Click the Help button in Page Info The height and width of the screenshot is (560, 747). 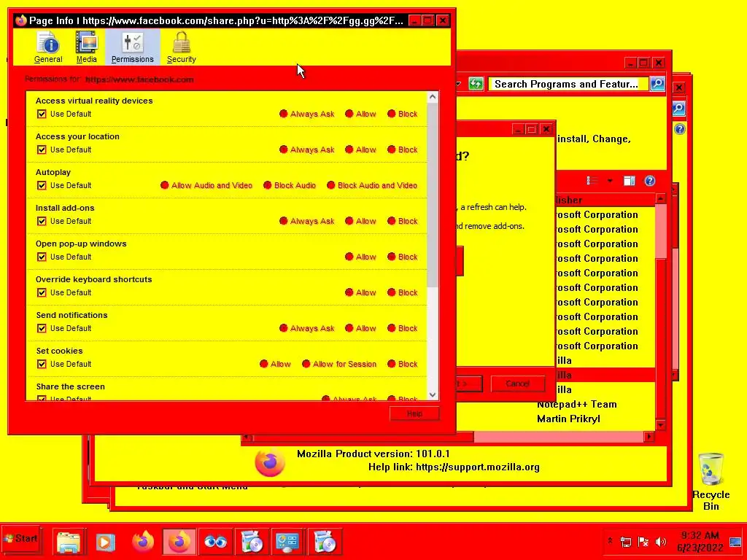click(x=414, y=414)
